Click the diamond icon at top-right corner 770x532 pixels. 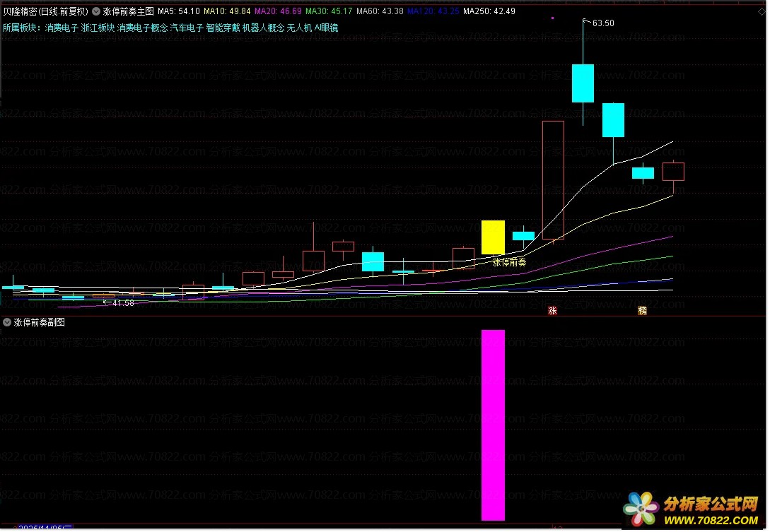(762, 12)
